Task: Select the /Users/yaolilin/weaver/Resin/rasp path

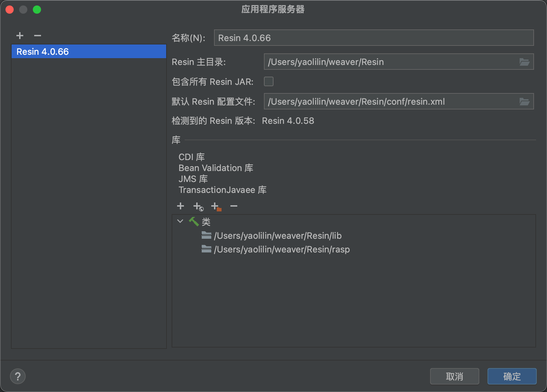Action: pyautogui.click(x=282, y=249)
